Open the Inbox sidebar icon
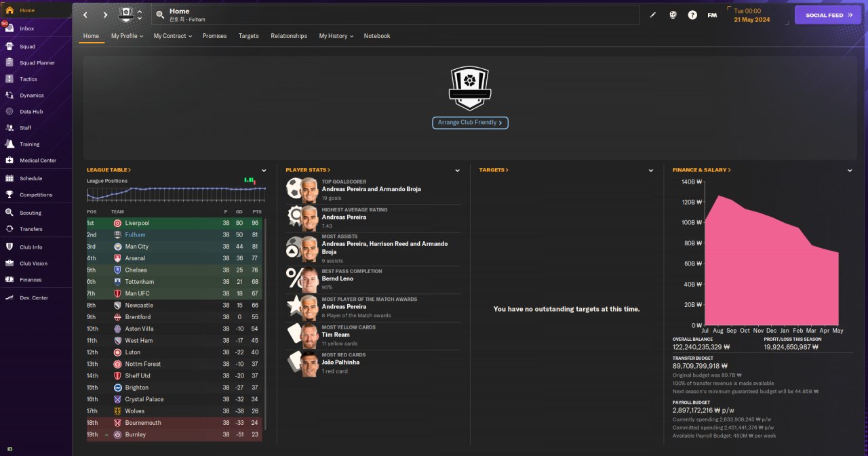This screenshot has height=456, width=868. click(9, 28)
